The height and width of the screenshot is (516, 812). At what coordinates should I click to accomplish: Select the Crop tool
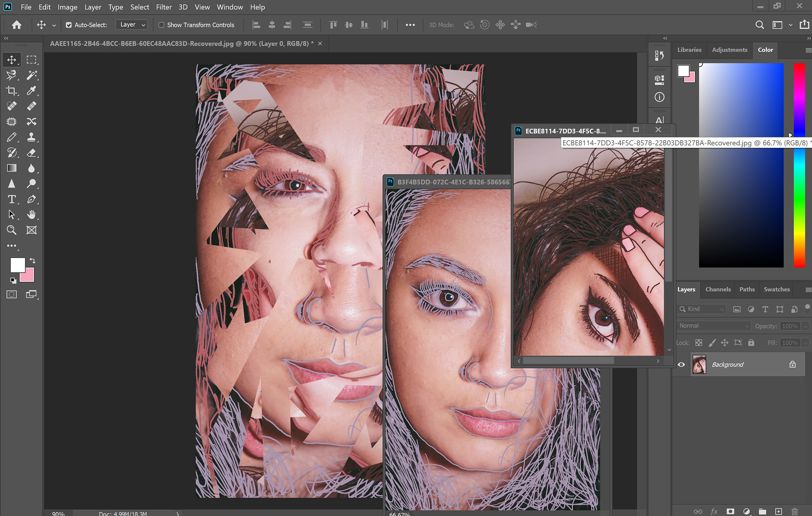[x=11, y=91]
